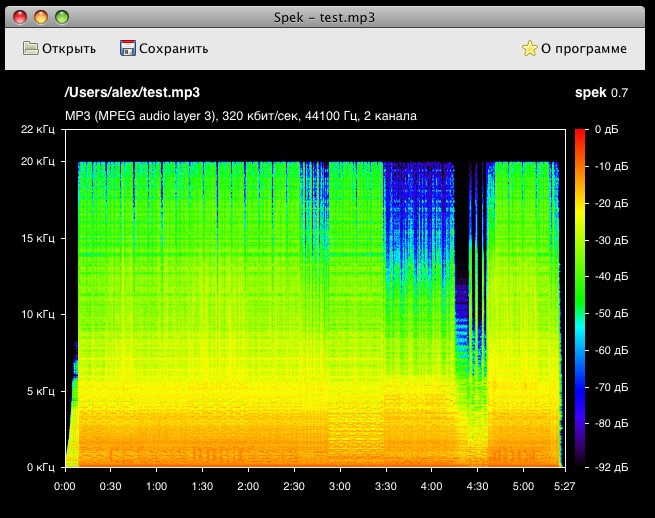
Task: Click the -40 дБ level label
Action: point(612,276)
